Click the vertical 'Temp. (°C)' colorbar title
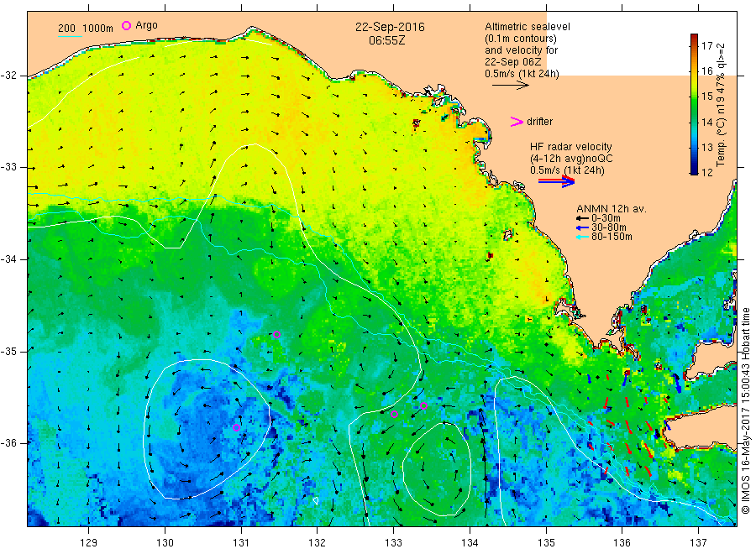Screen dimensions: 756x554 (x=721, y=143)
